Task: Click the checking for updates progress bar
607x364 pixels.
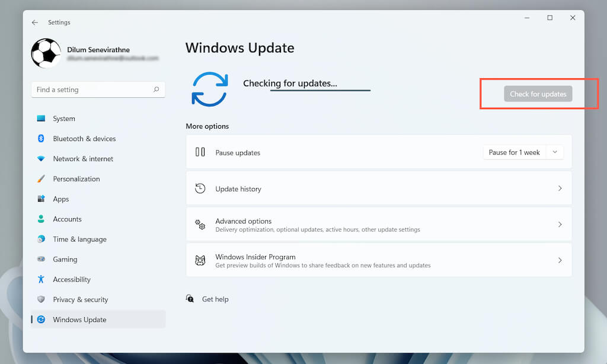Action: point(320,90)
